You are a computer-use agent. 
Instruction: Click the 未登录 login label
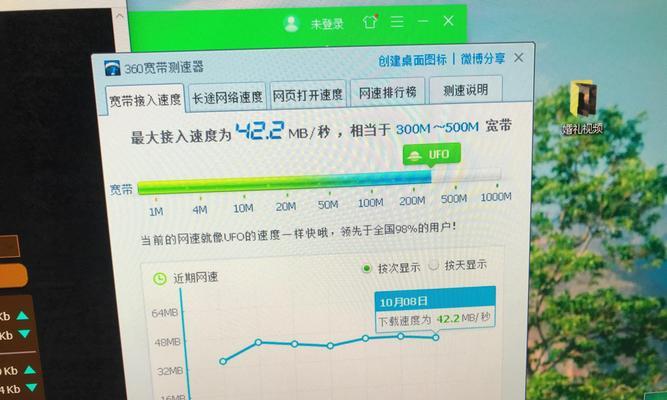(x=327, y=24)
